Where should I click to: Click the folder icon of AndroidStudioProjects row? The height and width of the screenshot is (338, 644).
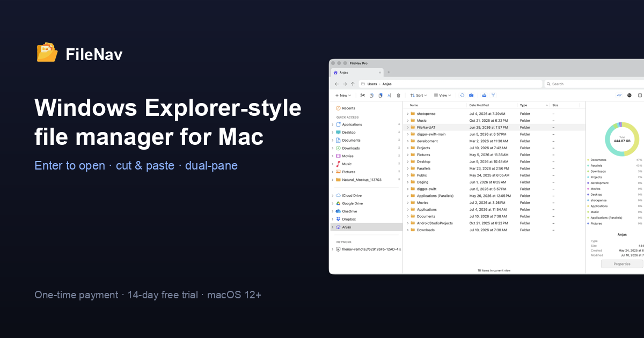(x=413, y=223)
